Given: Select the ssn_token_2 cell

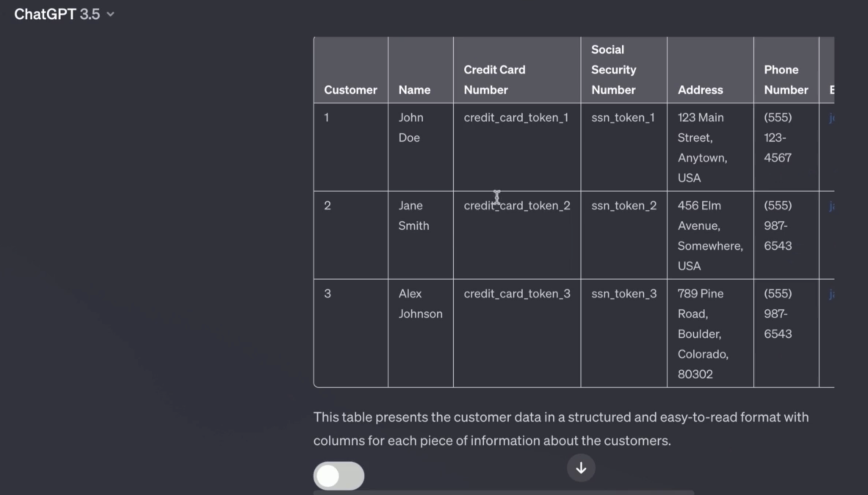Looking at the screenshot, I should click(623, 206).
